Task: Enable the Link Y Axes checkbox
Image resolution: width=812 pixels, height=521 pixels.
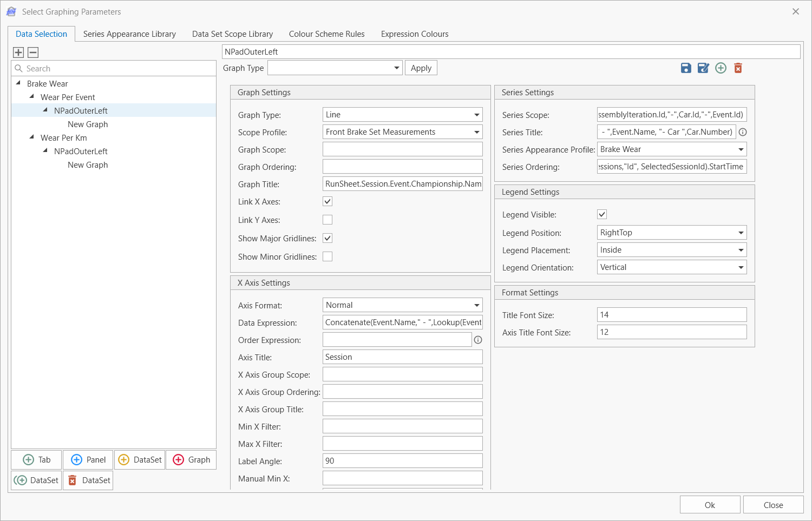Action: tap(328, 220)
